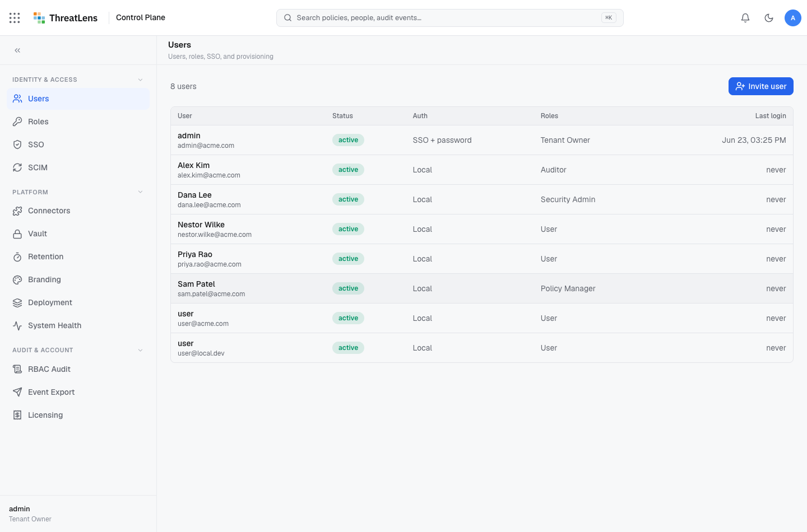Open the Vault page
This screenshot has width=807, height=532.
pos(78,234)
